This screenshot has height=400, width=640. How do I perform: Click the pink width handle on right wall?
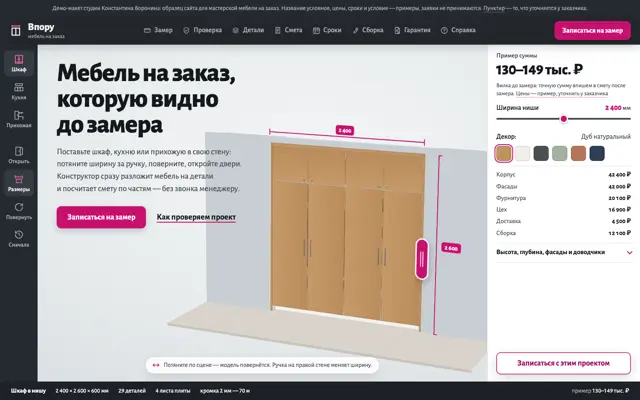coord(422,259)
